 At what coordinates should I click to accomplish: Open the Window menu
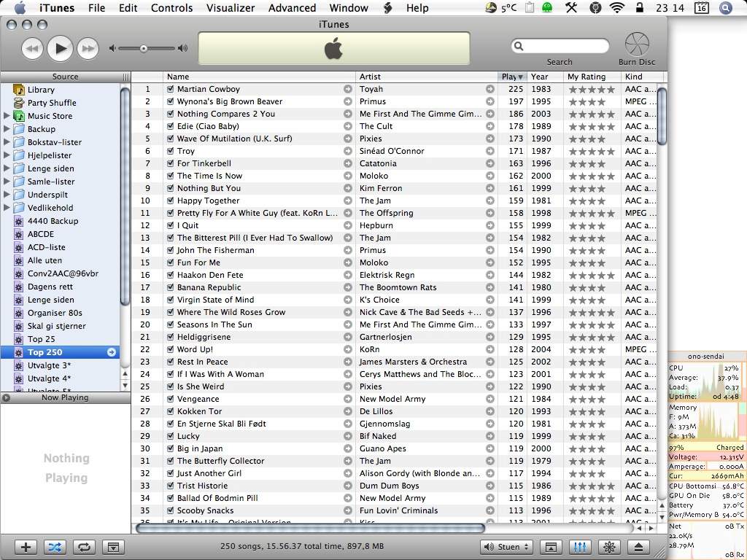click(349, 7)
